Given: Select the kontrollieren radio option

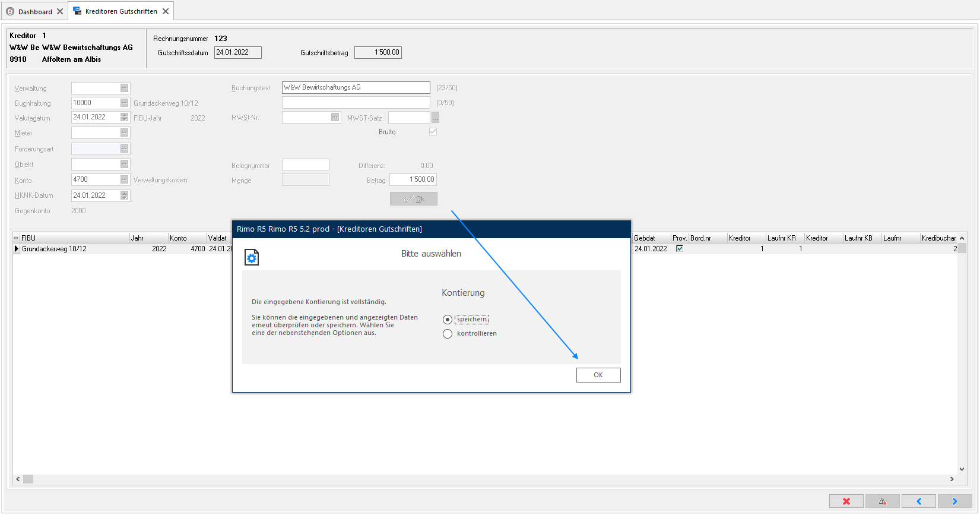Looking at the screenshot, I should pos(448,334).
